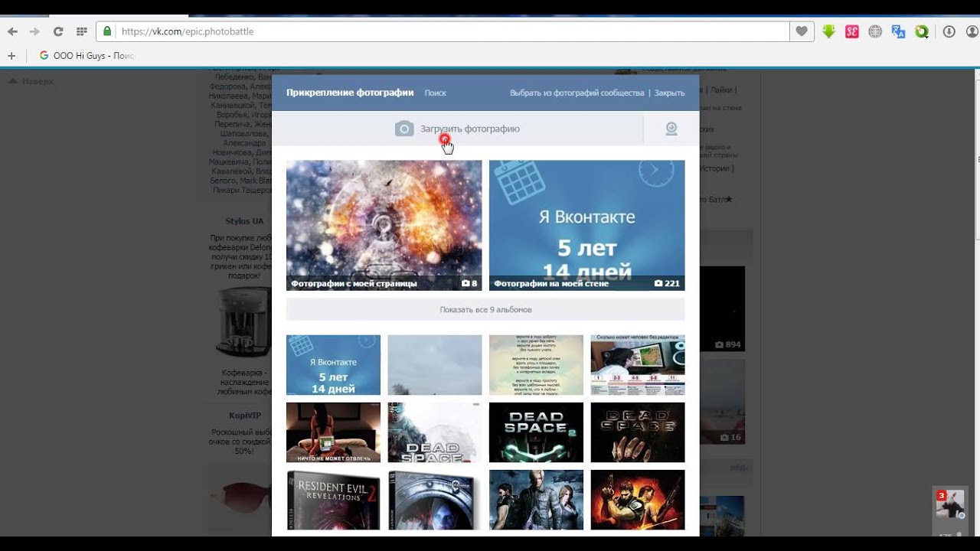This screenshot has width=980, height=551.
Task: Open background album thumbnail showing 894 photos
Action: coord(723,309)
